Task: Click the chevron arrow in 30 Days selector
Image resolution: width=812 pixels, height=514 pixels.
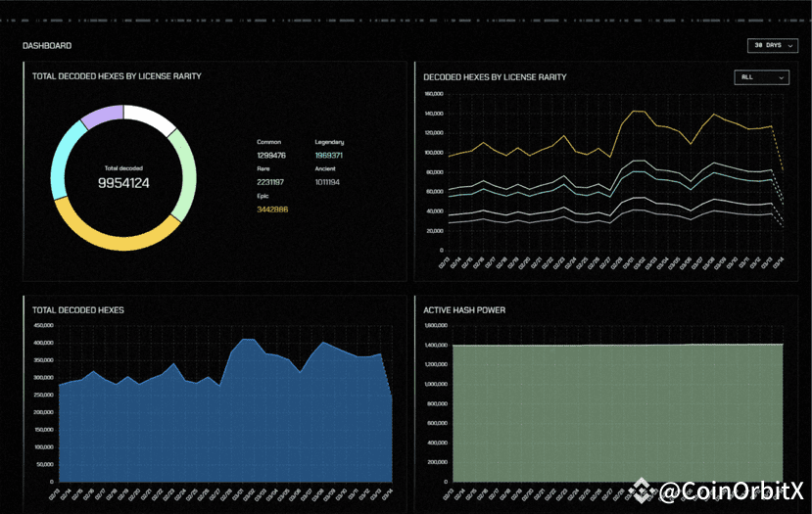Action: click(790, 46)
